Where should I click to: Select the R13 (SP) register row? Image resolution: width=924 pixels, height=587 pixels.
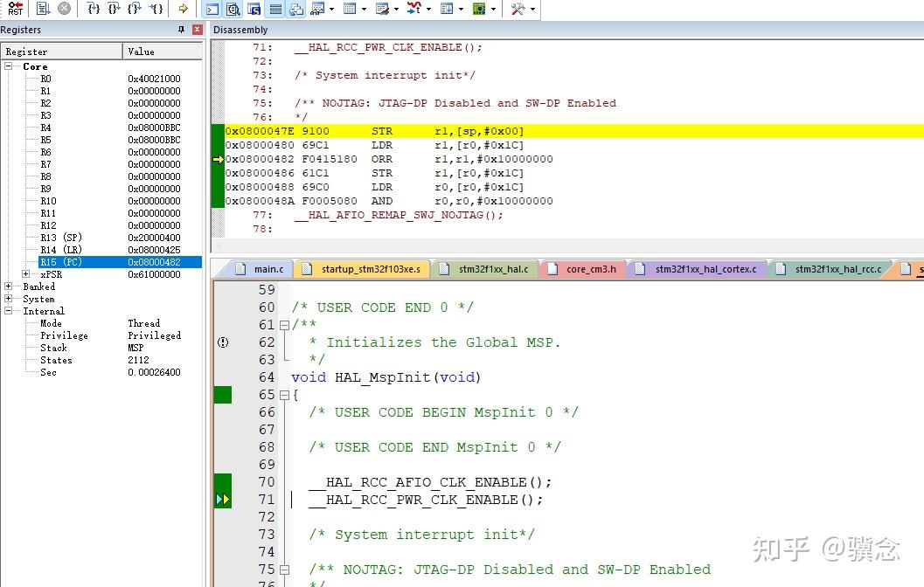click(60, 238)
